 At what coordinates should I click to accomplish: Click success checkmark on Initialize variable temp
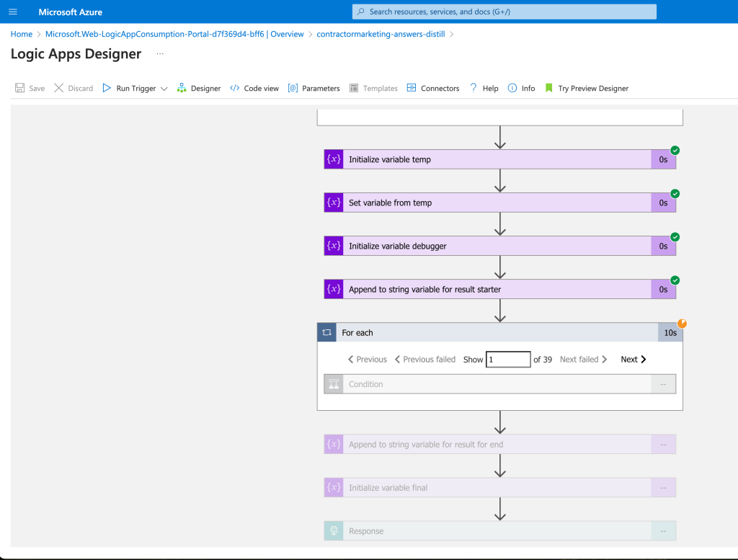pyautogui.click(x=675, y=151)
